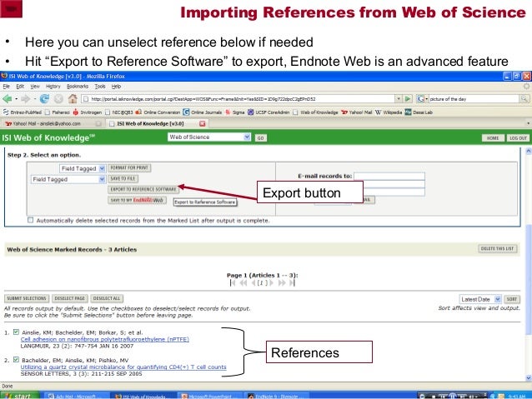
Task: Click the browser Back arrow icon
Action: (8, 99)
